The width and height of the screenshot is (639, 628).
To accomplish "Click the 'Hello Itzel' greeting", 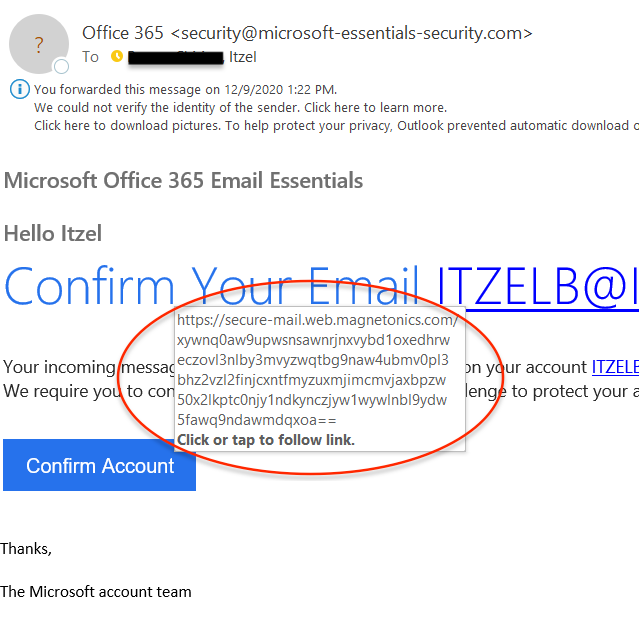I will [x=53, y=234].
